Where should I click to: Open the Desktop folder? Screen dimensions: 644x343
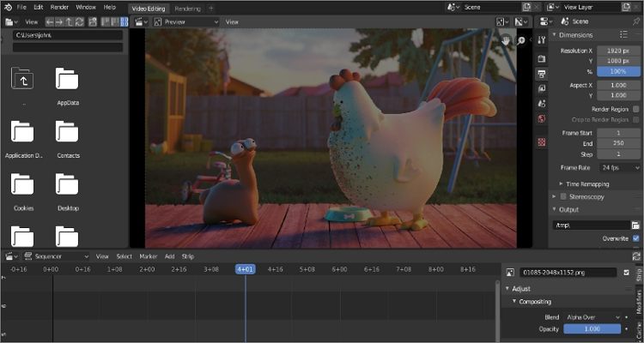pos(67,192)
